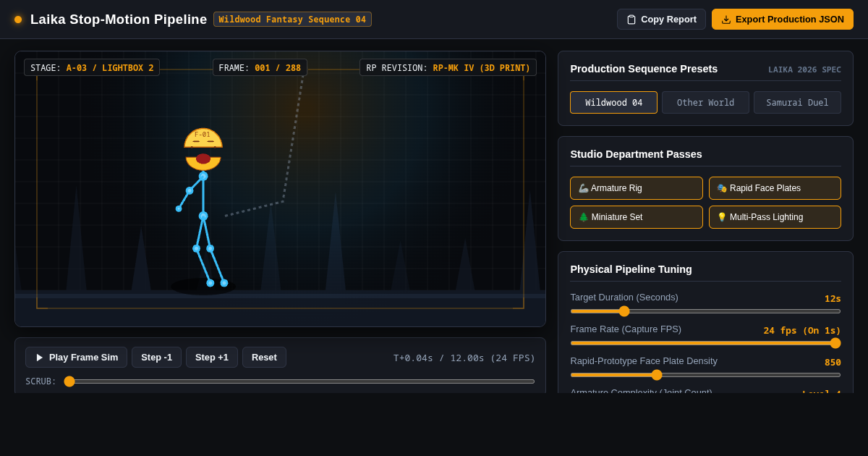Click the STAGE: A-03 / LIGHTBOX 2 label

coord(92,67)
